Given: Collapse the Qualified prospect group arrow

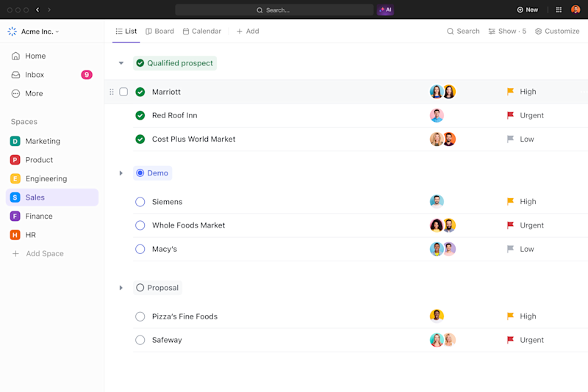Looking at the screenshot, I should (x=121, y=63).
